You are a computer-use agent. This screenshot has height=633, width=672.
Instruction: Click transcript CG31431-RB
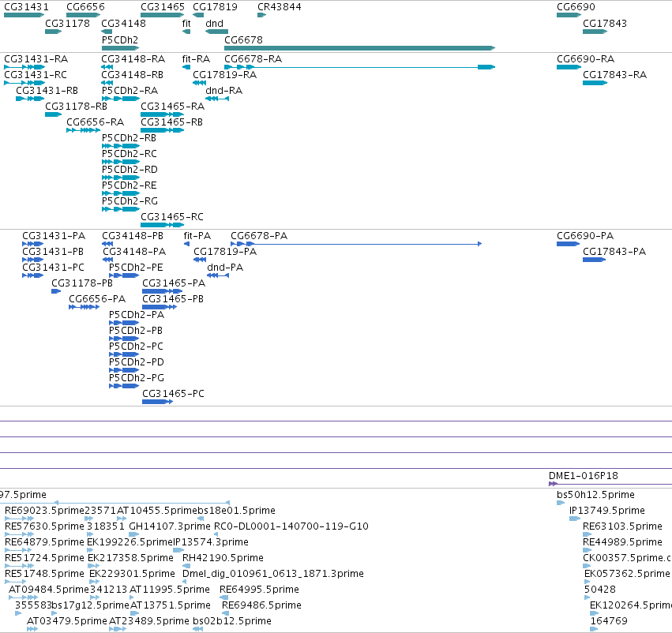tap(47, 90)
